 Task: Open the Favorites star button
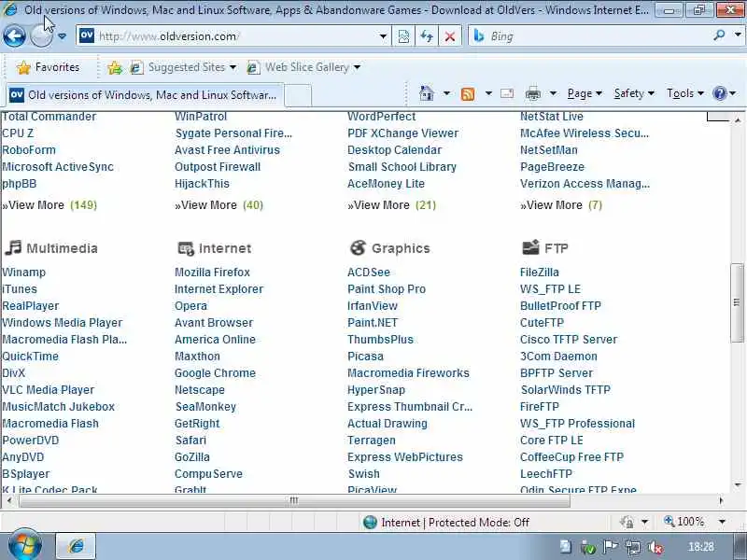click(x=48, y=67)
